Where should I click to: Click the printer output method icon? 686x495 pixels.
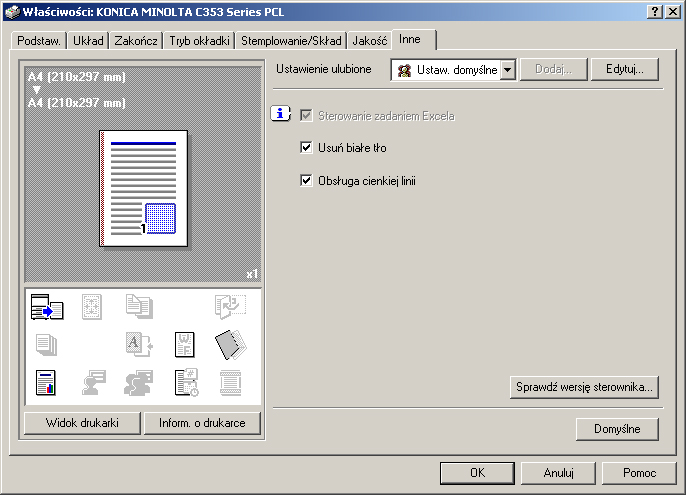47,307
